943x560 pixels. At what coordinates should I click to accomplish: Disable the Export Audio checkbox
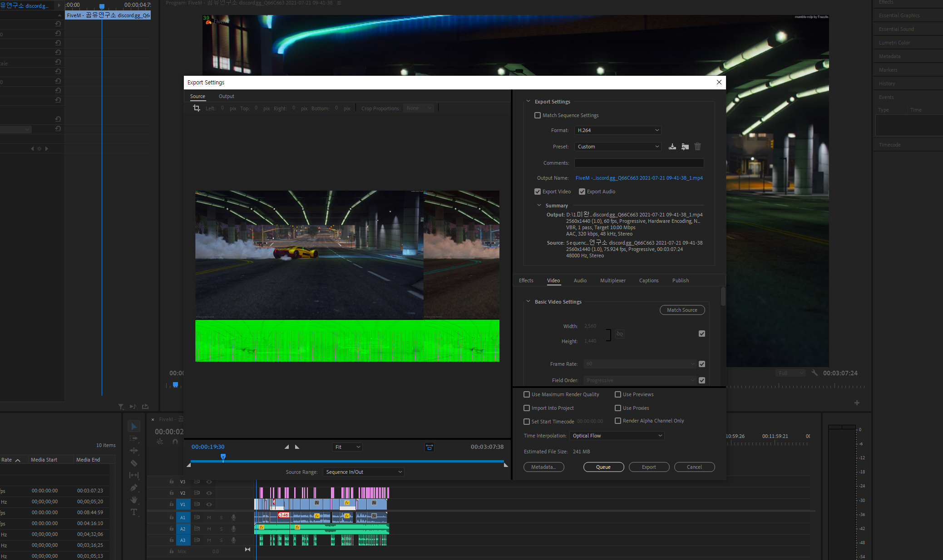click(x=582, y=192)
